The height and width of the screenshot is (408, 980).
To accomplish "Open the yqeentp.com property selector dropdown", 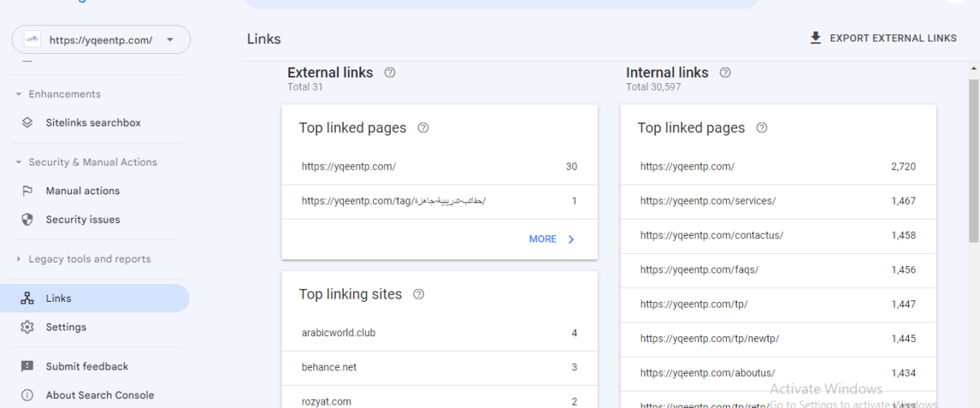I will tap(100, 39).
